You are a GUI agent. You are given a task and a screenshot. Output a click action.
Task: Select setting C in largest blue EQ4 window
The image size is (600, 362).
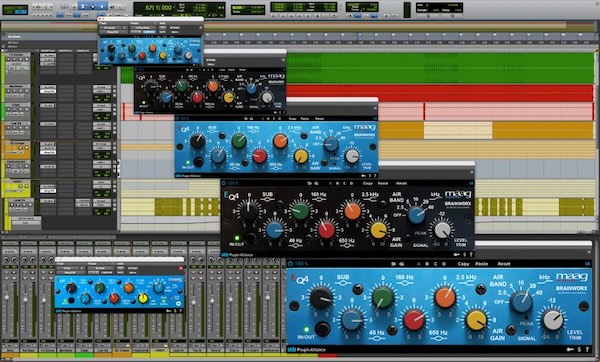tap(435, 264)
